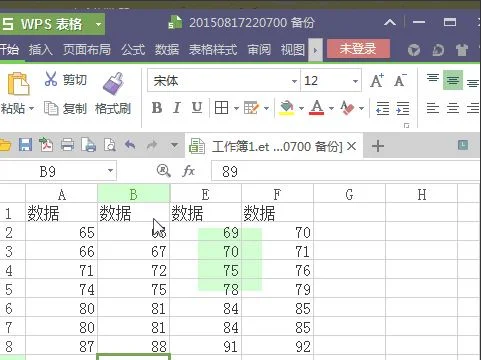Open font name dropdown 宋体

[x=294, y=81]
